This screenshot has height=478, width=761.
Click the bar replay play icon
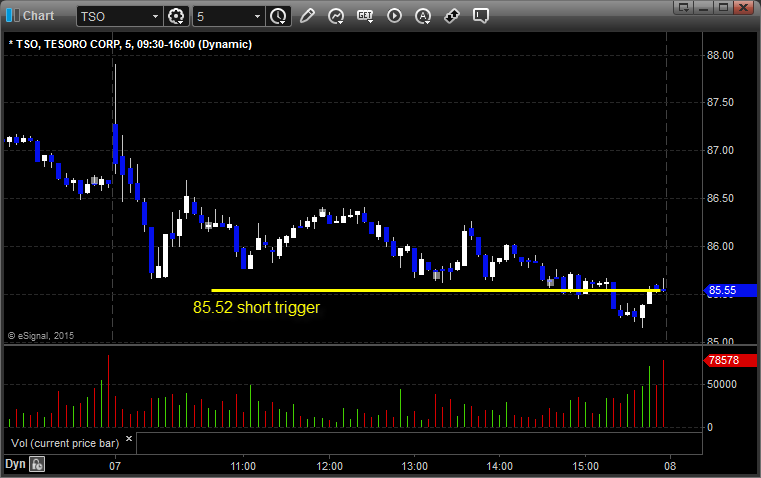(x=394, y=16)
